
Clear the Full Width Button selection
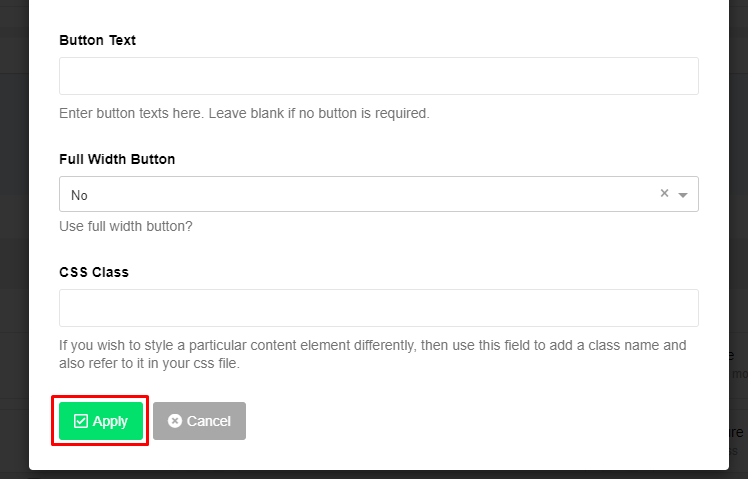(x=664, y=193)
